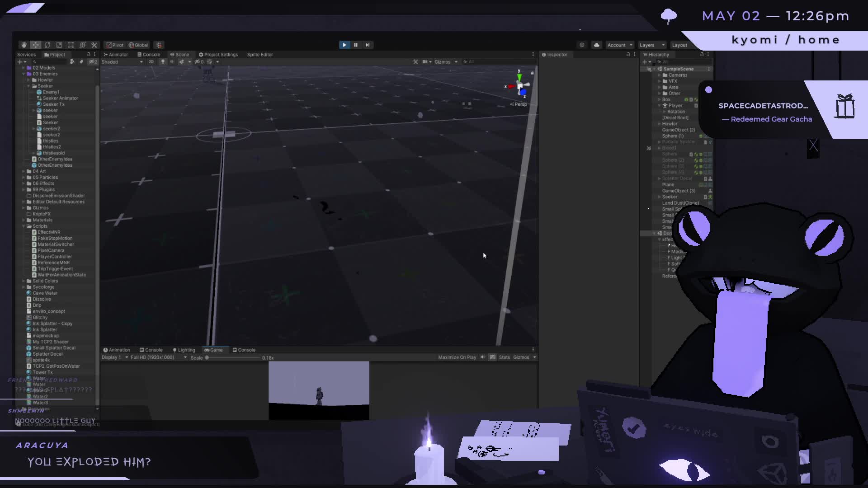Click the Step frame button
Image resolution: width=868 pixels, height=488 pixels.
[x=368, y=45]
